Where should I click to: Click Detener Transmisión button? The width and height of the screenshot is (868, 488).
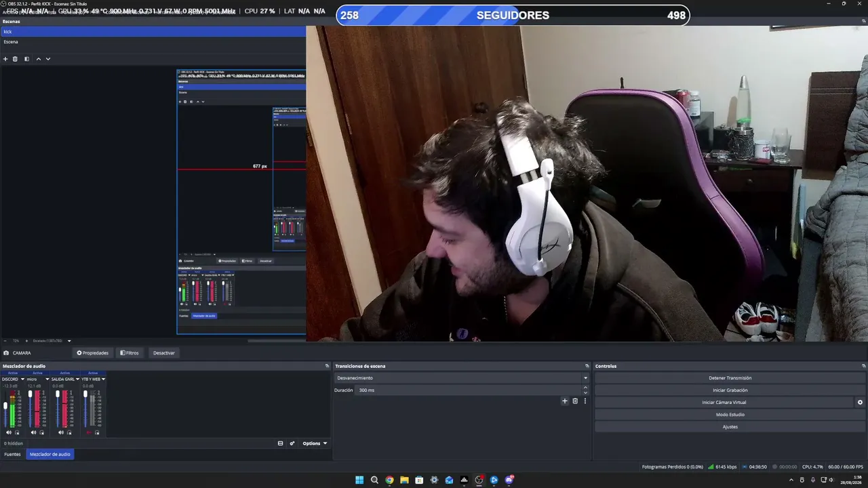(730, 378)
